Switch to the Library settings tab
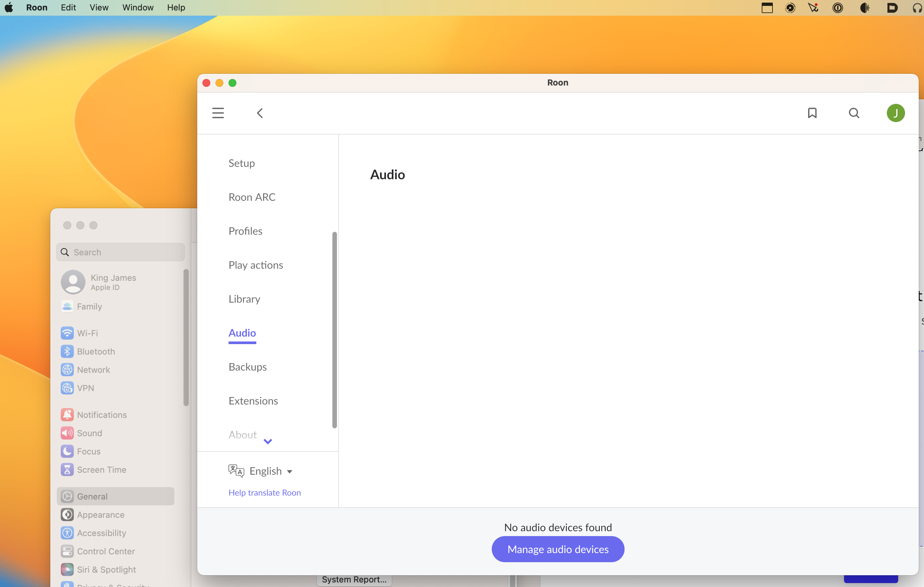The image size is (924, 587). click(x=244, y=299)
